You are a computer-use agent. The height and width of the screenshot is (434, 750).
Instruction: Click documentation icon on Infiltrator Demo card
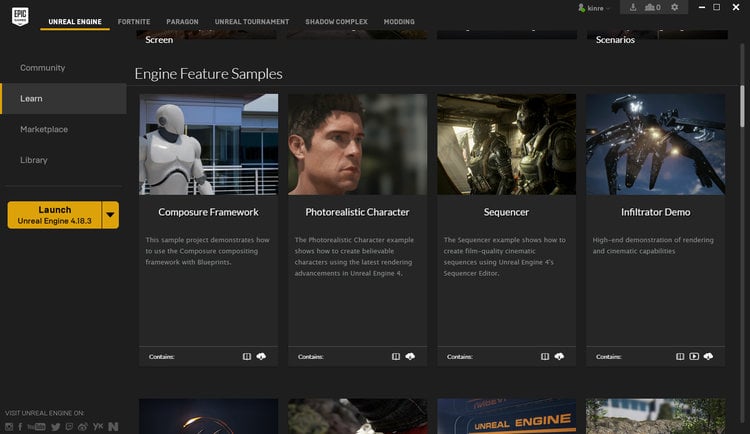pyautogui.click(x=680, y=356)
